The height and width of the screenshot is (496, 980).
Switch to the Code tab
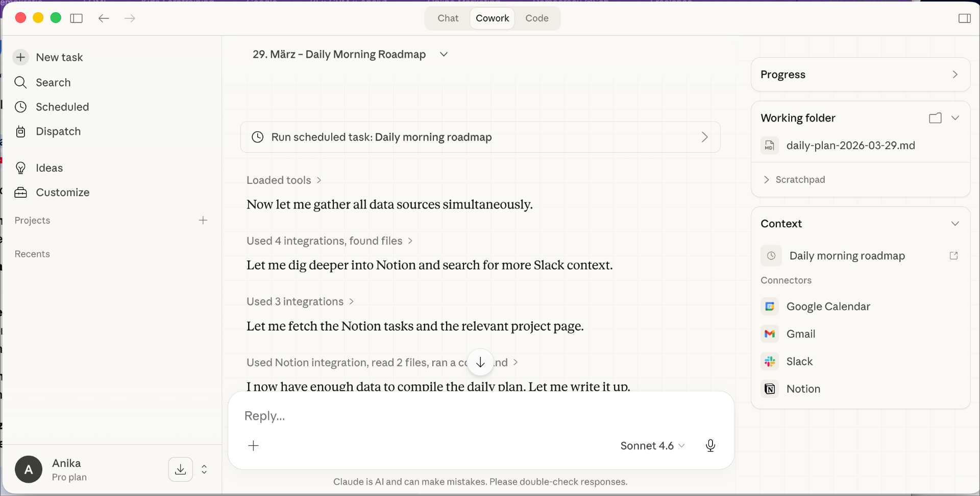click(x=536, y=18)
